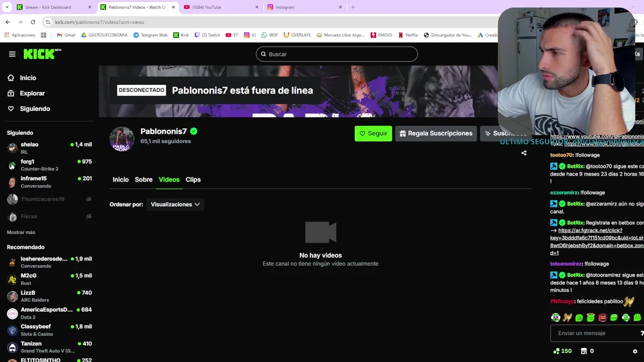
Task: Close the Instagram browser tab
Action: [x=340, y=7]
